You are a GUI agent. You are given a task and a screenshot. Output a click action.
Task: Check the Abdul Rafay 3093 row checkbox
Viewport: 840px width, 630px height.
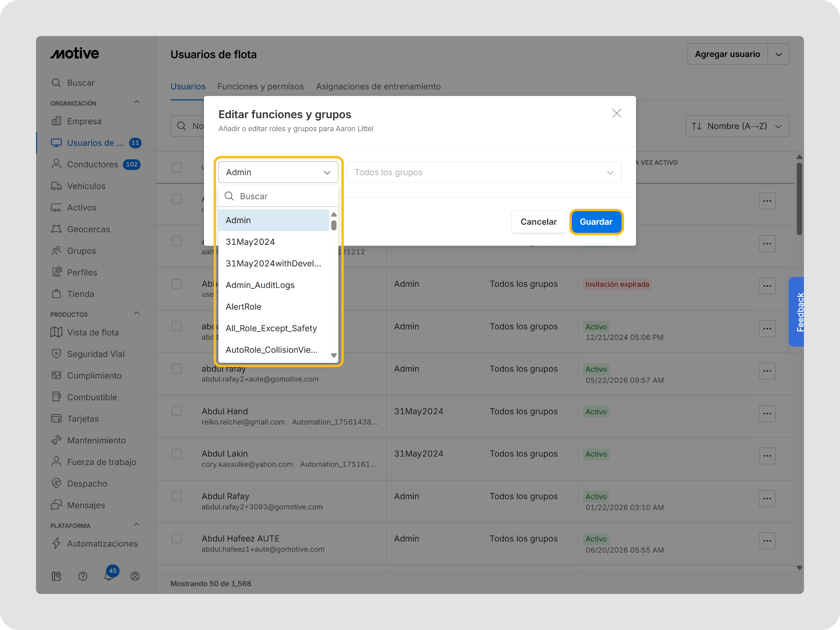pos(177,496)
